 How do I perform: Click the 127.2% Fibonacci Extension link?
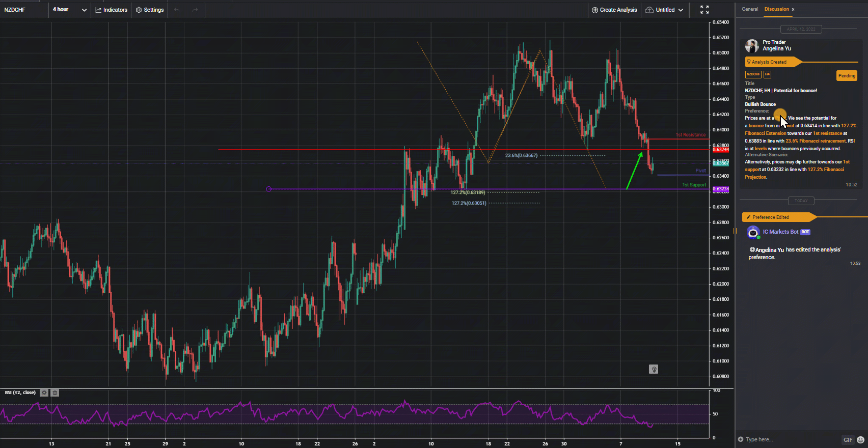pos(801,129)
